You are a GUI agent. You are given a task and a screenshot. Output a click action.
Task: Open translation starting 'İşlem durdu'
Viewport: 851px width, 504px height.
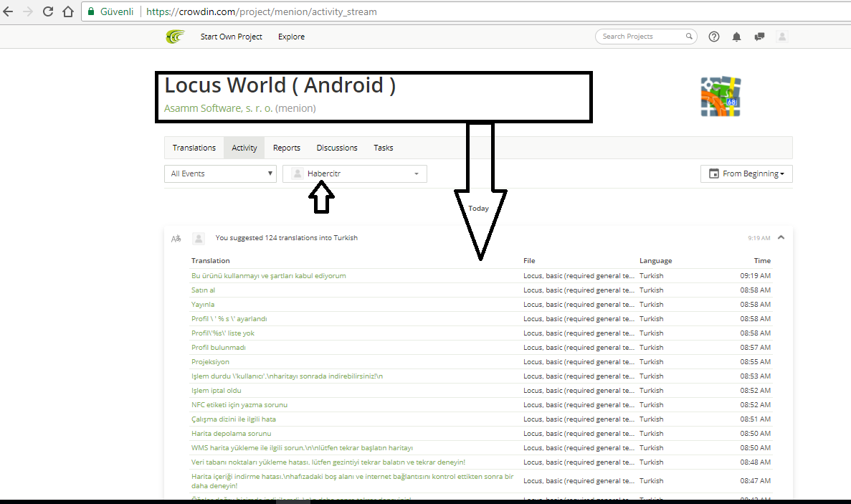287,376
